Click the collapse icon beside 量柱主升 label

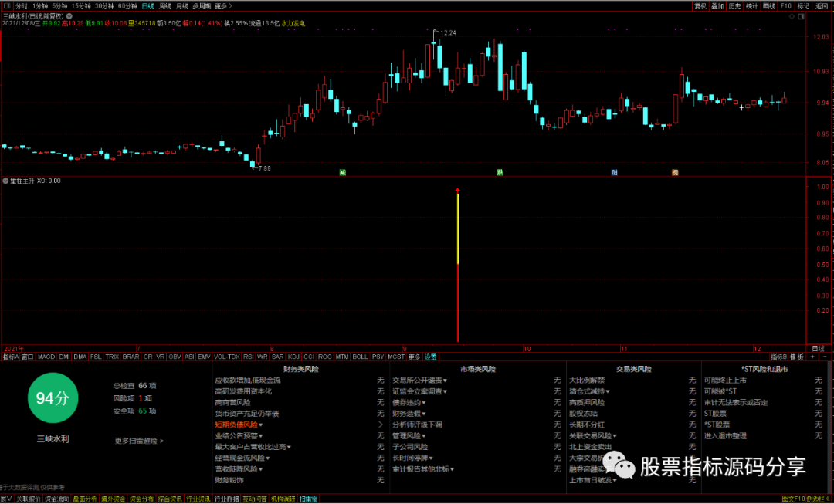(x=5, y=181)
